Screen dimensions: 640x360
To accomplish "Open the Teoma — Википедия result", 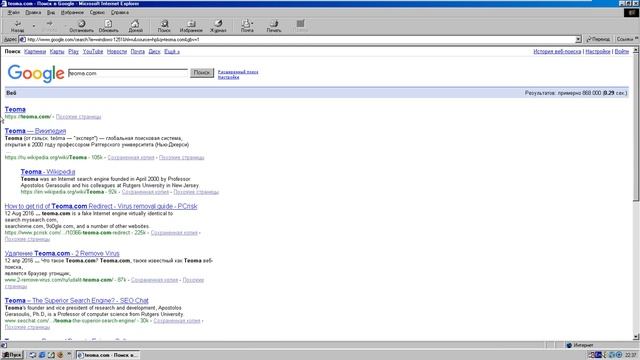I will pyautogui.click(x=35, y=131).
